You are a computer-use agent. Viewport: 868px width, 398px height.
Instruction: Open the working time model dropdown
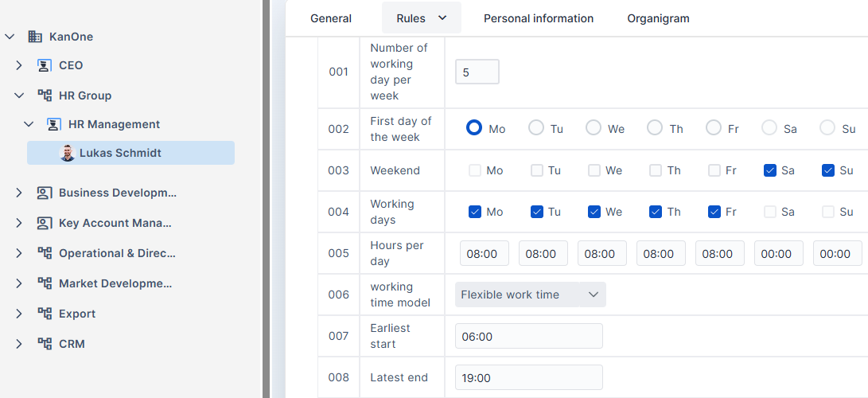(530, 295)
